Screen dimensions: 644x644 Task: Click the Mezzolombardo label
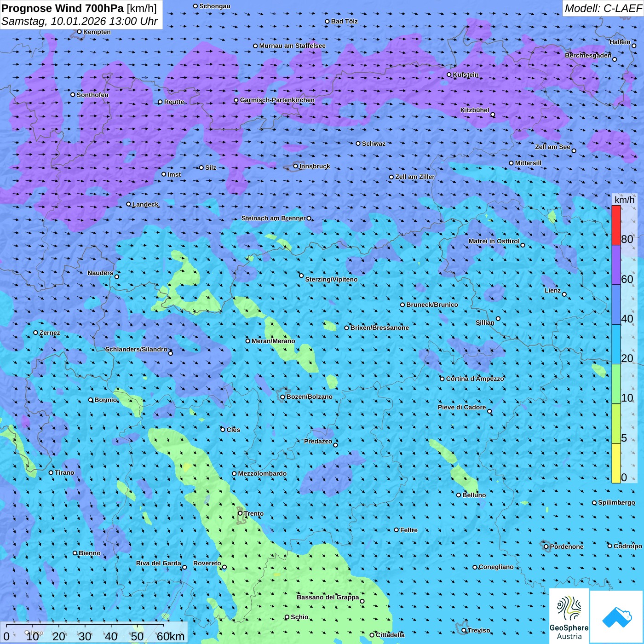pyautogui.click(x=262, y=473)
